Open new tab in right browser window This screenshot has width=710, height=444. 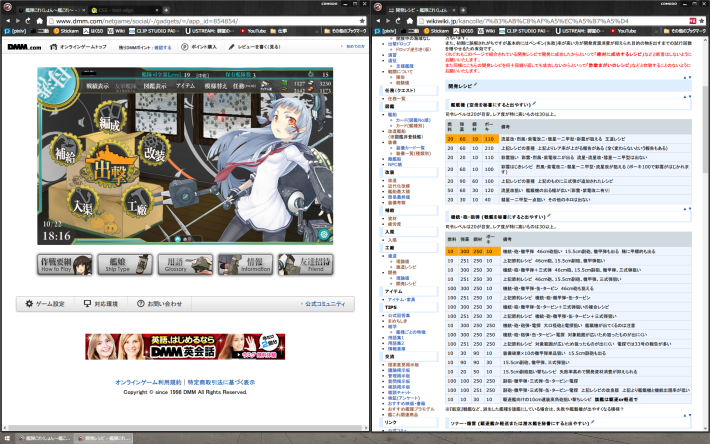pos(463,10)
